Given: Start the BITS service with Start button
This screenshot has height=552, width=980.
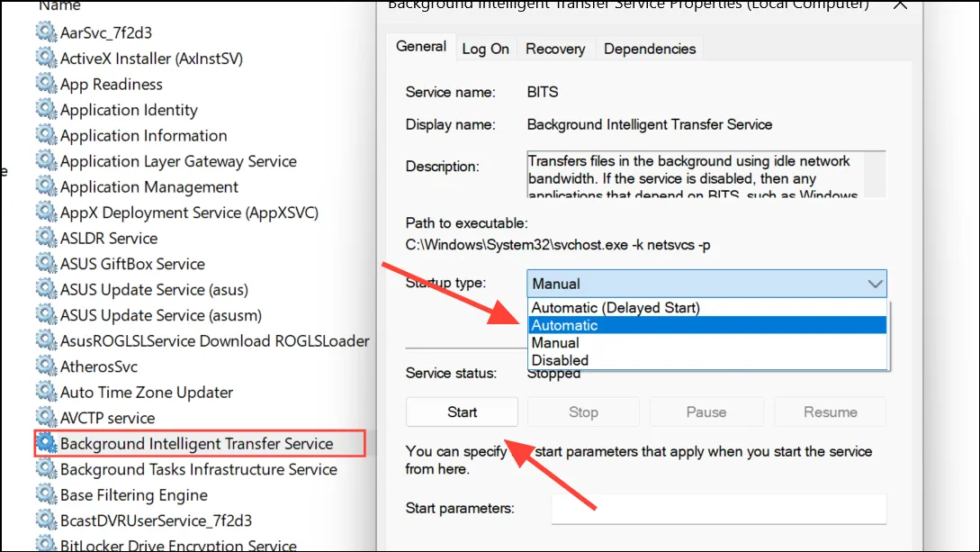Looking at the screenshot, I should [x=462, y=412].
